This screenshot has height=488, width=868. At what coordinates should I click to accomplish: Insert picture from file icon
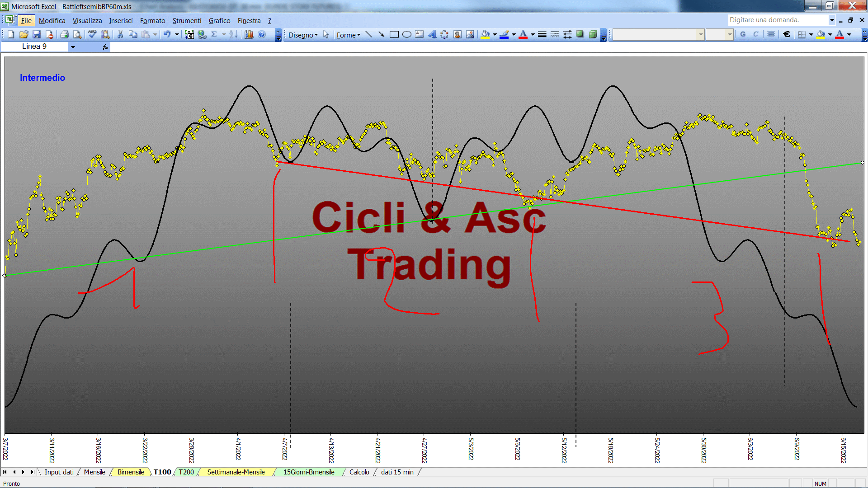pyautogui.click(x=470, y=34)
